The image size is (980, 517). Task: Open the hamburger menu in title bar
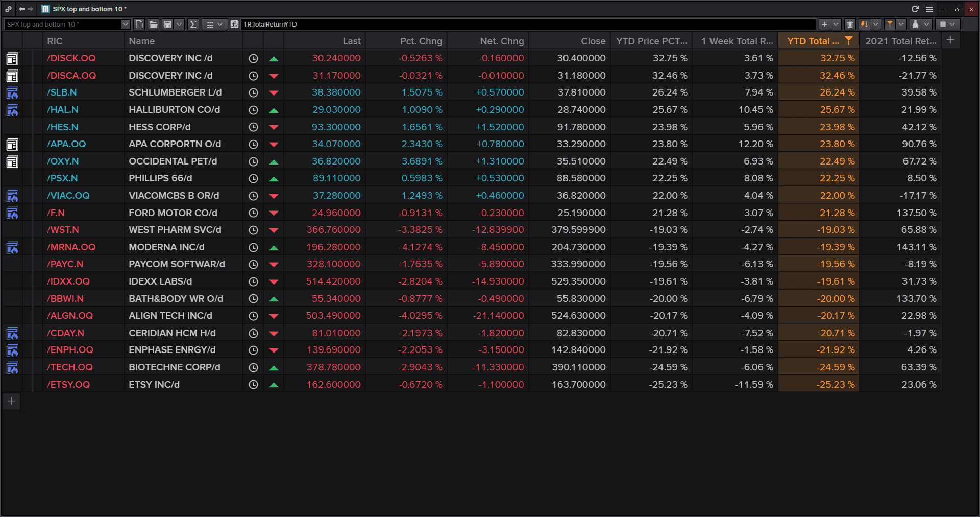[x=929, y=9]
